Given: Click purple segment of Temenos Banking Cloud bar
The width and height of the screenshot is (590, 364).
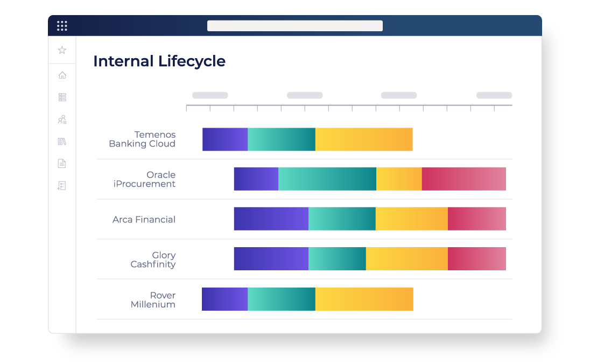Looking at the screenshot, I should click(x=225, y=139).
